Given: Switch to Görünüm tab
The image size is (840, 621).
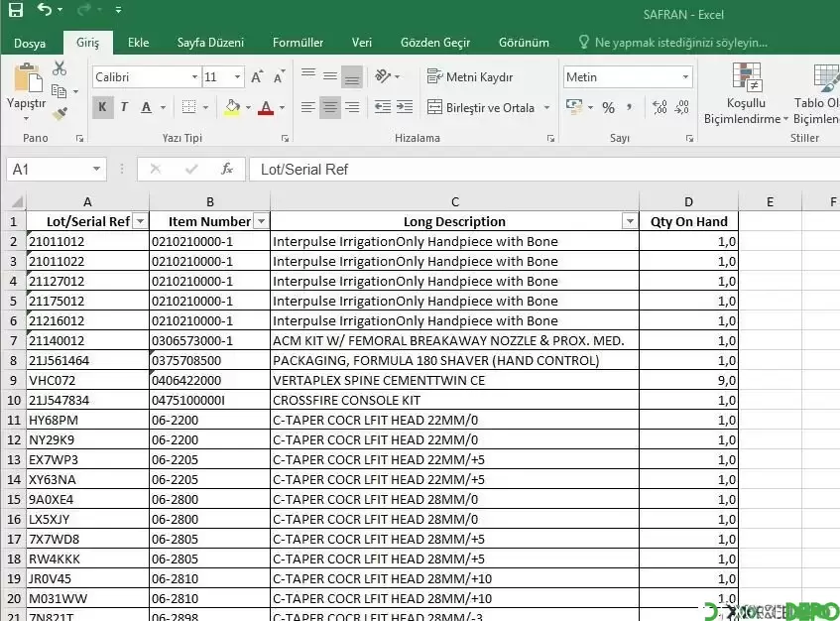Looking at the screenshot, I should 524,43.
